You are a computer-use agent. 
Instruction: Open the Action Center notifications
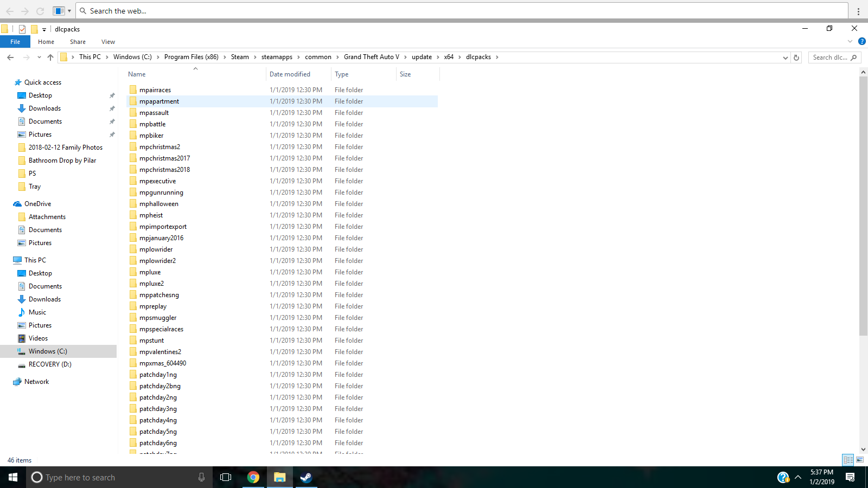850,477
